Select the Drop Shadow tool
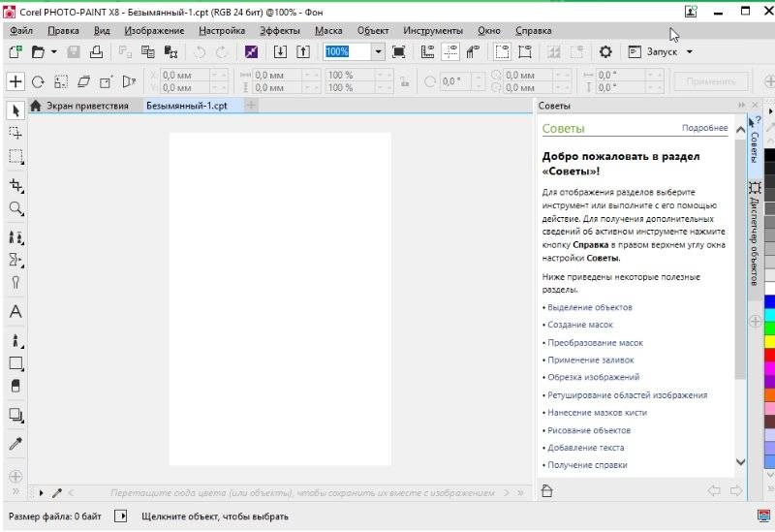 click(15, 415)
